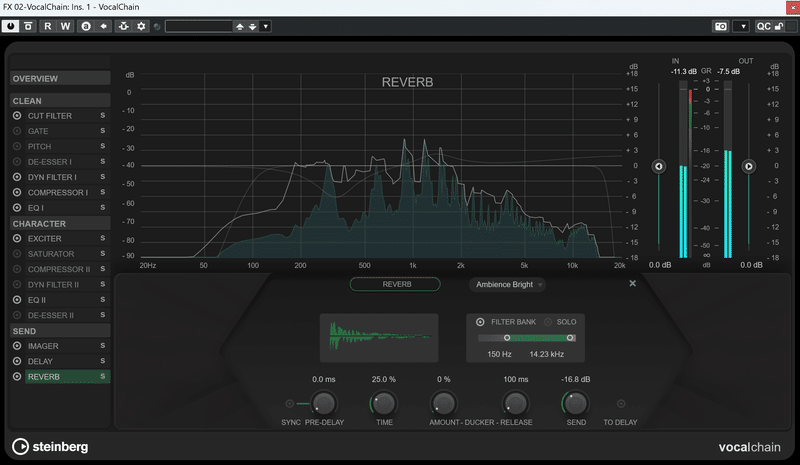Solo the GATE module
The image size is (800, 465).
tap(103, 131)
